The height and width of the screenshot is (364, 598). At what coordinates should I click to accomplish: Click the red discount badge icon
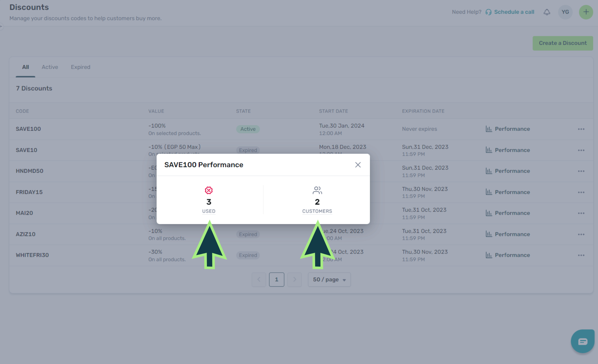tap(209, 190)
